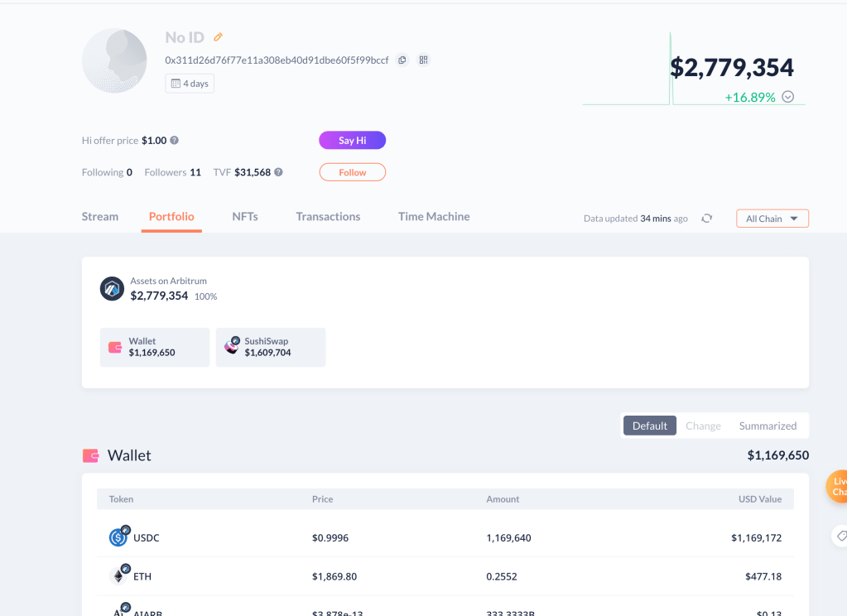Switch to Summarized view mode
This screenshot has height=616, width=847.
click(768, 426)
